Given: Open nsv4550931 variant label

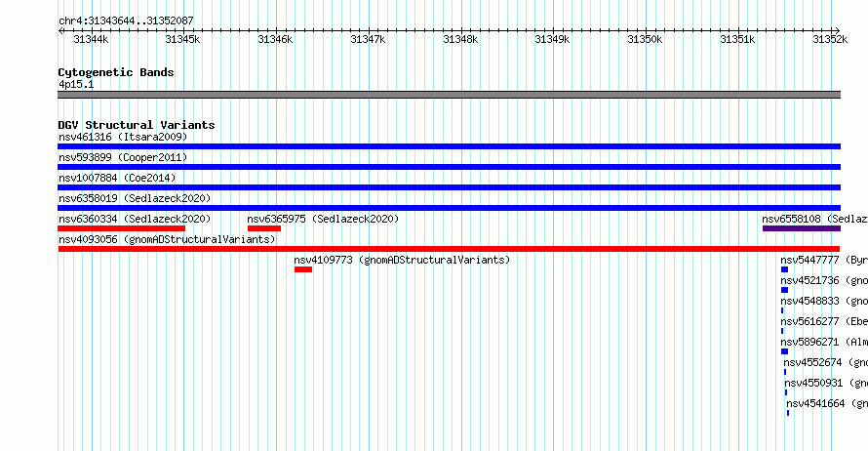Looking at the screenshot, I should point(826,383).
